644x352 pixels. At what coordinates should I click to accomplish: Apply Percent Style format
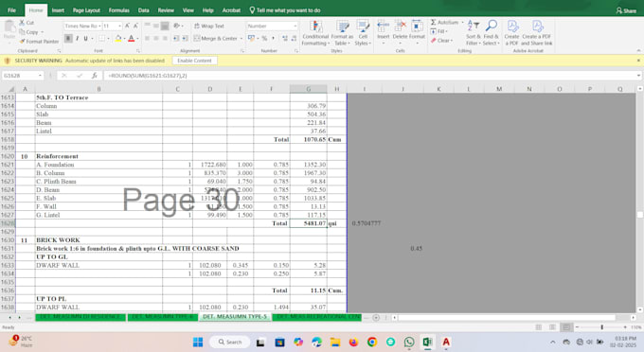(x=264, y=39)
